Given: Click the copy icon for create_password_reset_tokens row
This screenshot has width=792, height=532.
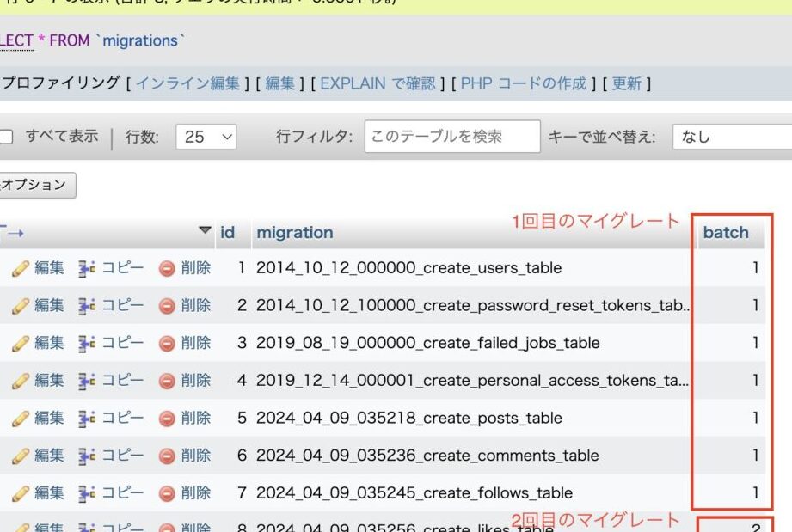Looking at the screenshot, I should pyautogui.click(x=87, y=305).
